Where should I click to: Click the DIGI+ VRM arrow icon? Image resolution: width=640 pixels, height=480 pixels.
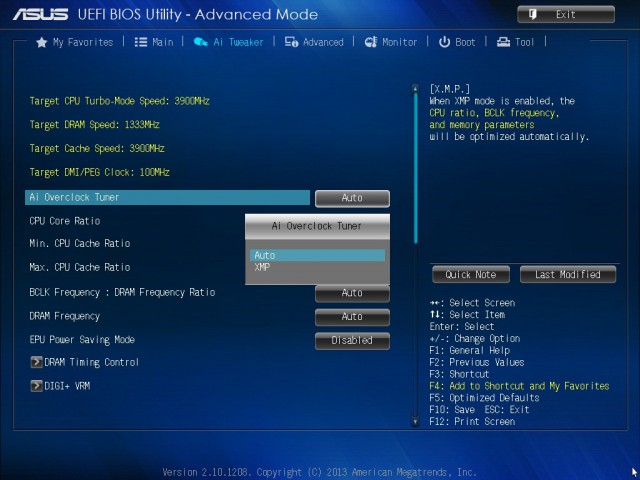36,386
